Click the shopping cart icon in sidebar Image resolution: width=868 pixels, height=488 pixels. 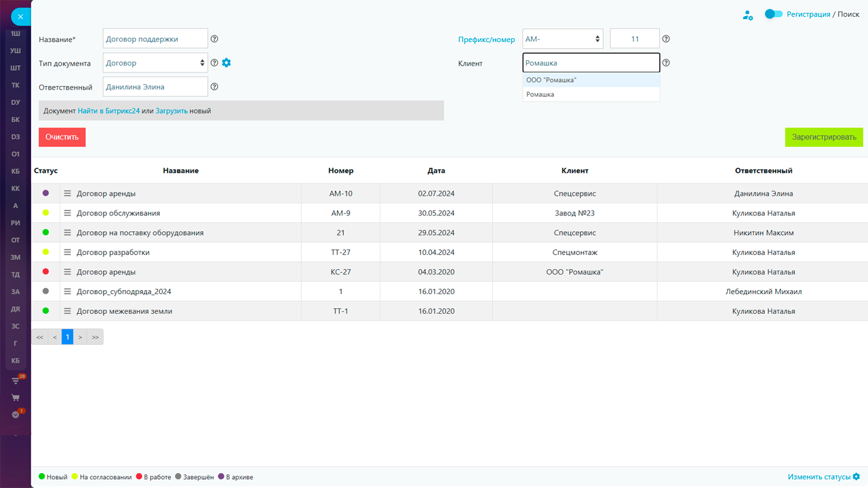pyautogui.click(x=16, y=397)
